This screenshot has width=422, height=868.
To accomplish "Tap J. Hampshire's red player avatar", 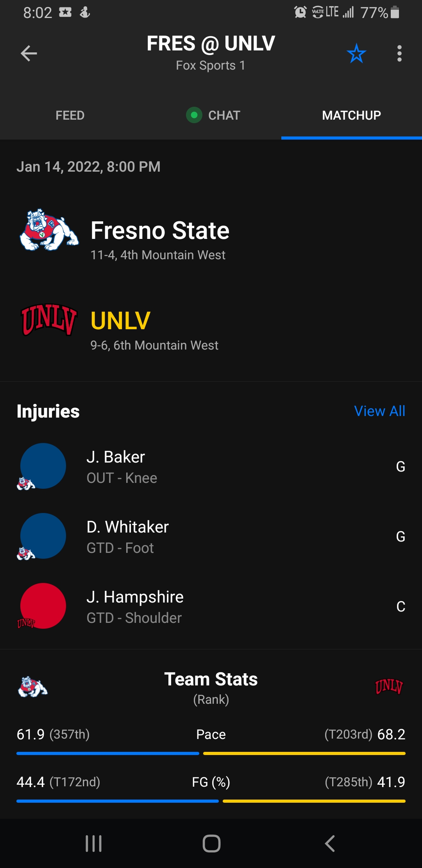I will [43, 606].
